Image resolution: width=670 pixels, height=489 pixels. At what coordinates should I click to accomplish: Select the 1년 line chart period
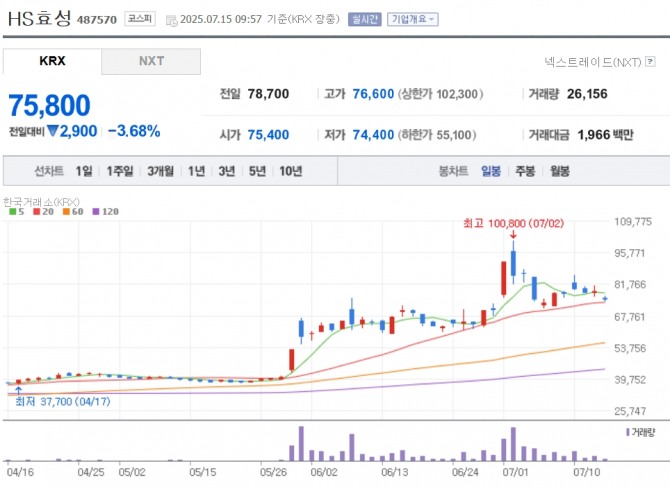[x=197, y=171]
